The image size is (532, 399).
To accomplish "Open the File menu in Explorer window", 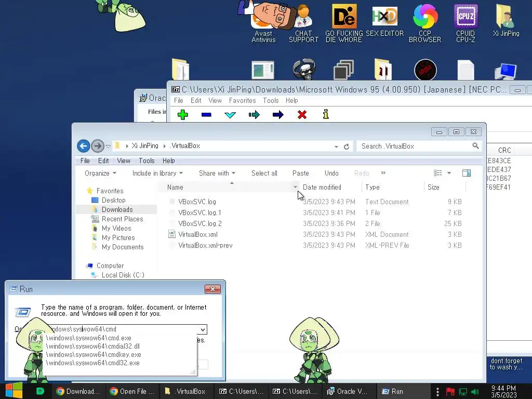I will (85, 161).
